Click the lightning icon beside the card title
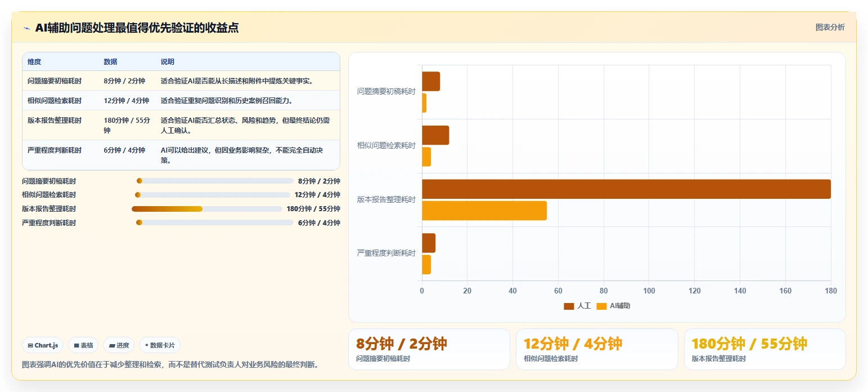868x392 pixels. [27, 28]
